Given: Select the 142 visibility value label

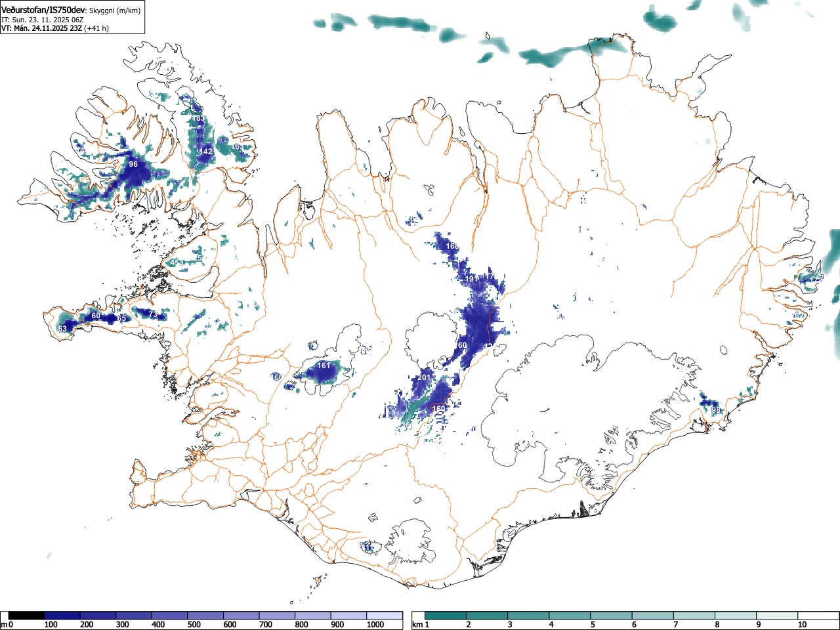Looking at the screenshot, I should tap(206, 152).
